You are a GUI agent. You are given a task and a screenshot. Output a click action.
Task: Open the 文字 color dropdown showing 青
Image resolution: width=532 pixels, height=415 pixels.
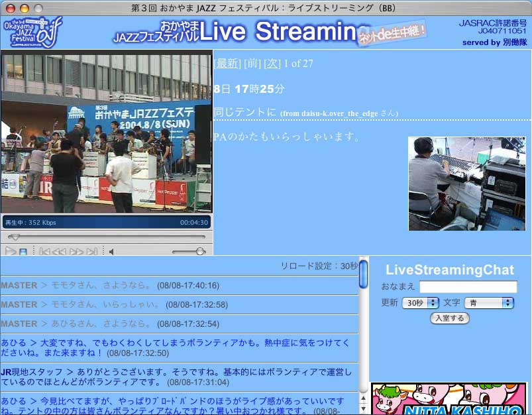pos(489,302)
